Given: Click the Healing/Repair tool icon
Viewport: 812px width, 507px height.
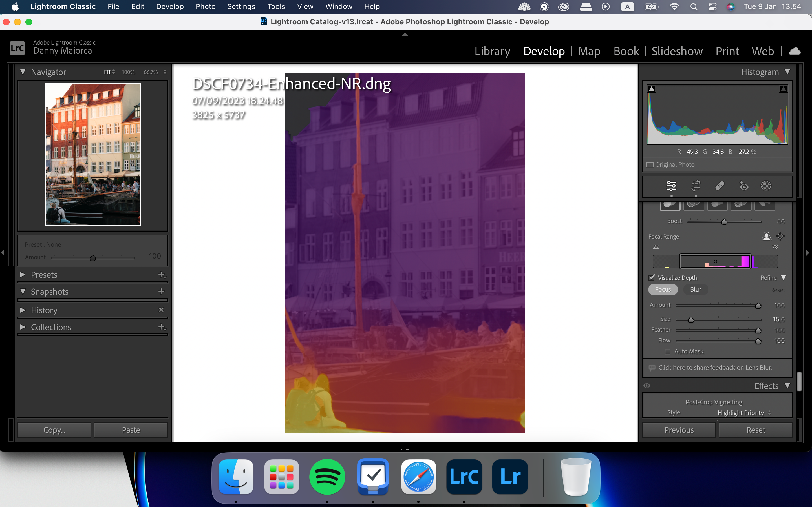Looking at the screenshot, I should pos(719,186).
